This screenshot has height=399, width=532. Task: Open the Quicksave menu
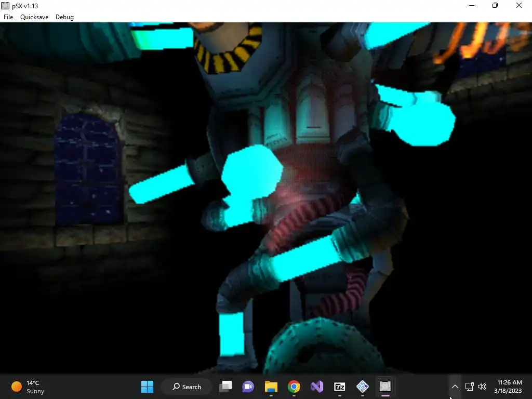[x=34, y=17]
